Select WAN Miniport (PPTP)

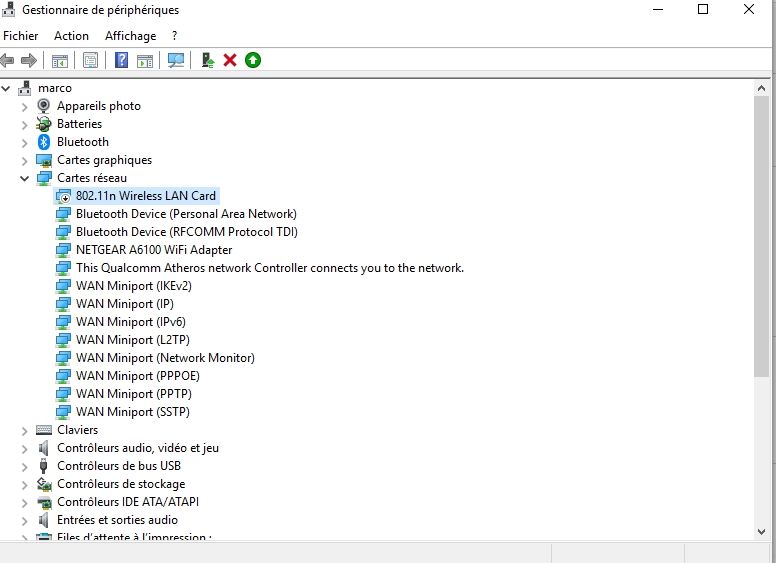(x=134, y=394)
